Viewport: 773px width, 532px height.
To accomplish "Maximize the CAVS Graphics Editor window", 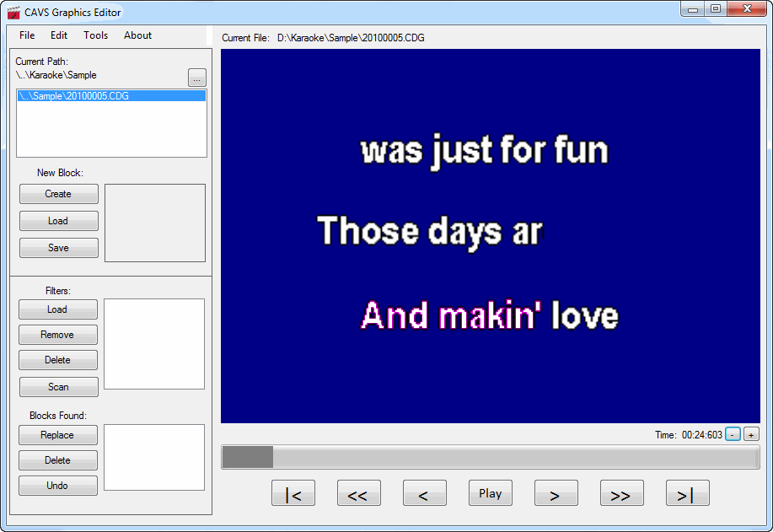I will pyautogui.click(x=716, y=9).
